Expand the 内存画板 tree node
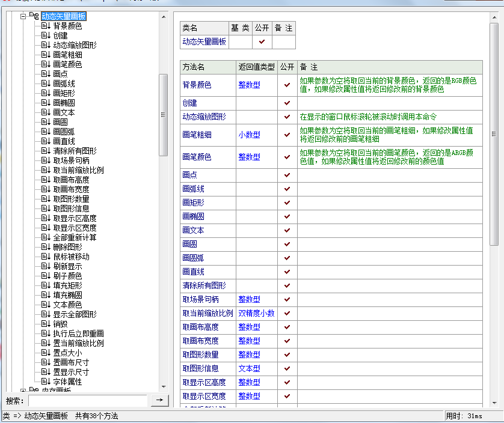The image size is (504, 423). tap(23, 391)
